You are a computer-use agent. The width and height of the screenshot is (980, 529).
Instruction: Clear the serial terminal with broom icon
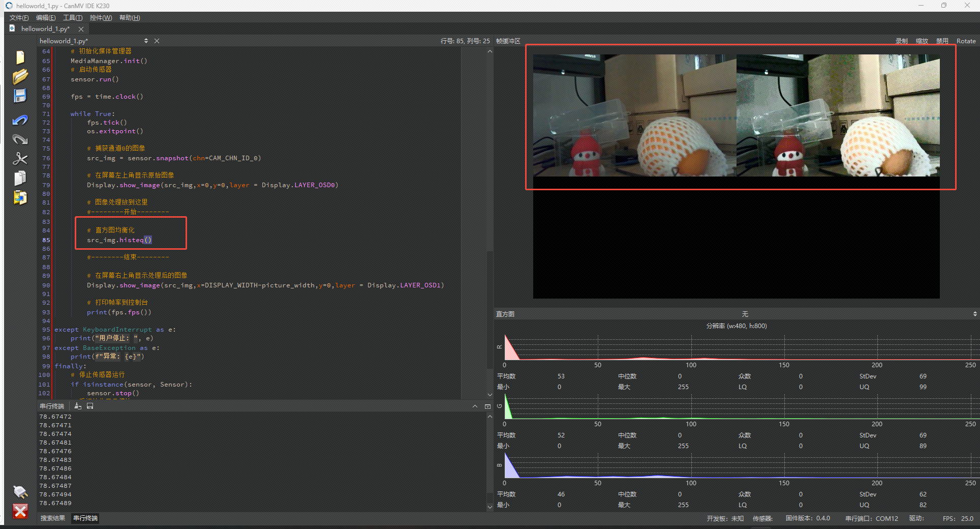[x=78, y=406]
